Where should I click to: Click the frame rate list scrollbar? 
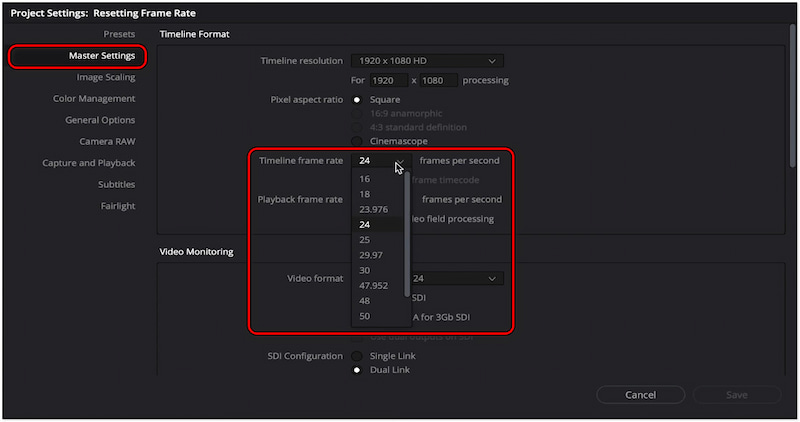tap(407, 230)
